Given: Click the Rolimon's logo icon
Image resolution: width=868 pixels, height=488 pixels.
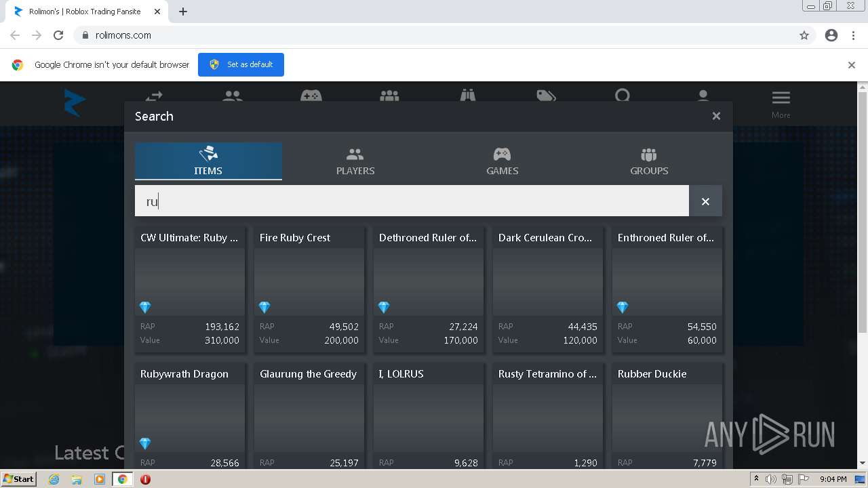Looking at the screenshot, I should point(74,103).
